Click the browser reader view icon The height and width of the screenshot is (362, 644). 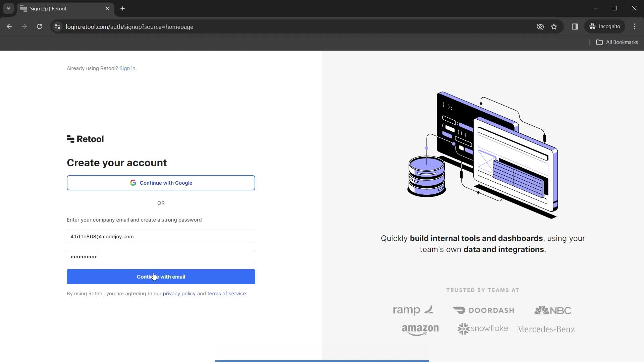[x=576, y=26]
